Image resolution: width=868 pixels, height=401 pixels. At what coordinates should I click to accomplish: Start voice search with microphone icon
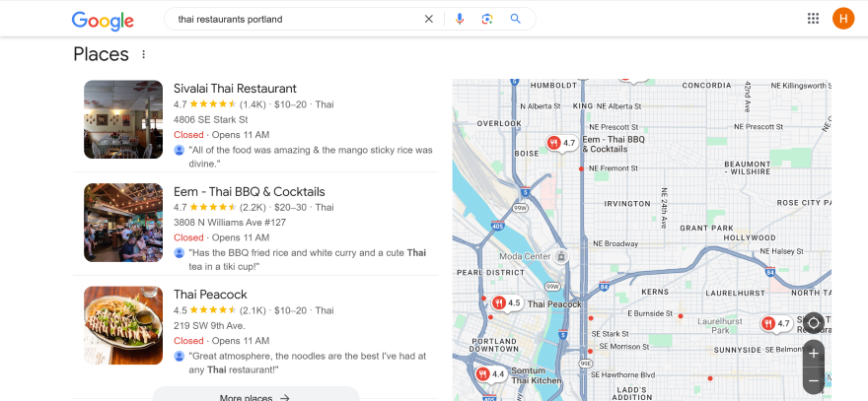point(460,20)
